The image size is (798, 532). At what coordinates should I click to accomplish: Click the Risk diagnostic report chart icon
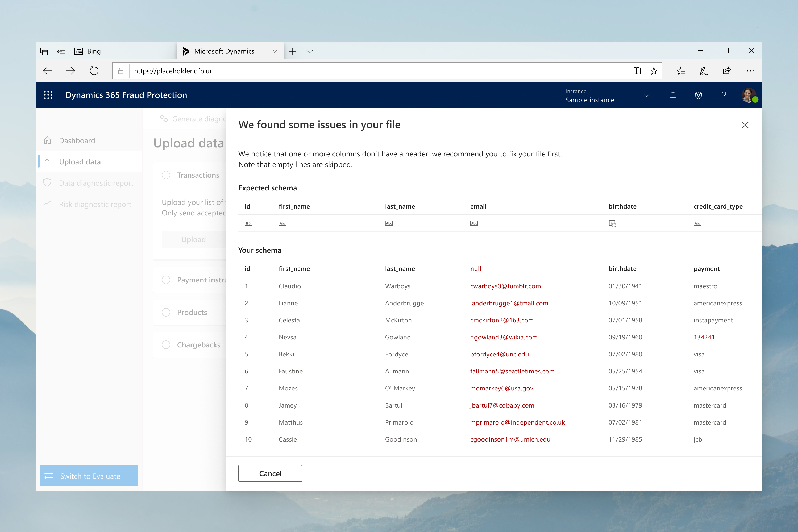pos(48,204)
